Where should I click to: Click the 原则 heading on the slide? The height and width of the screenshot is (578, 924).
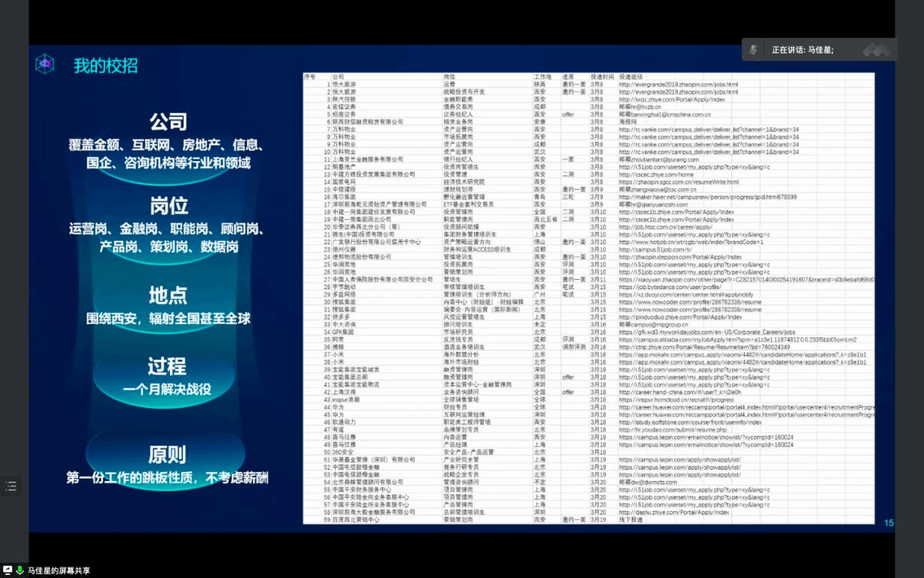click(167, 454)
